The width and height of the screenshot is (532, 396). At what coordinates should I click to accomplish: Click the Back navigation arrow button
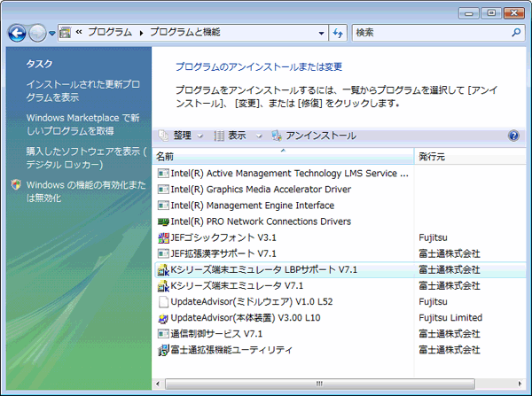17,33
